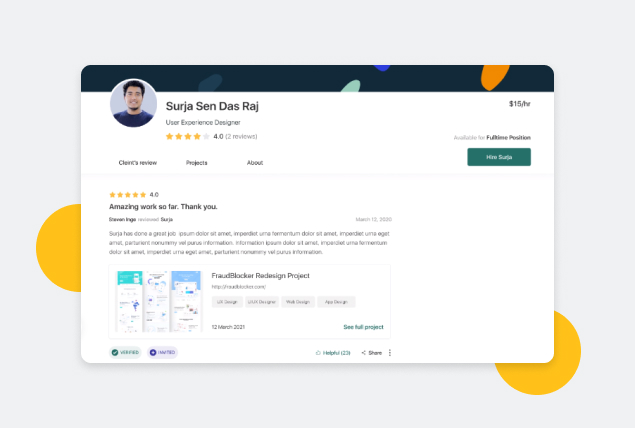
Task: Click the Helpful thumbs-up icon
Action: pos(318,353)
